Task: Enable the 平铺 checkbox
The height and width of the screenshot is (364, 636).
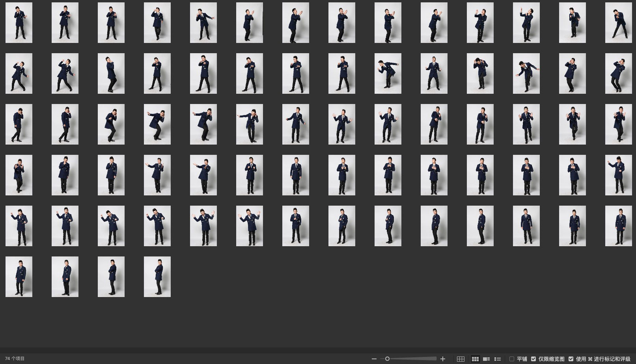Action: click(512, 359)
